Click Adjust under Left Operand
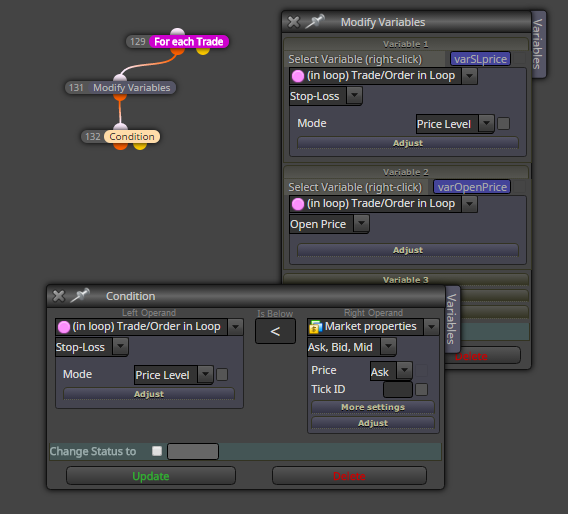This screenshot has height=514, width=568. click(x=149, y=394)
